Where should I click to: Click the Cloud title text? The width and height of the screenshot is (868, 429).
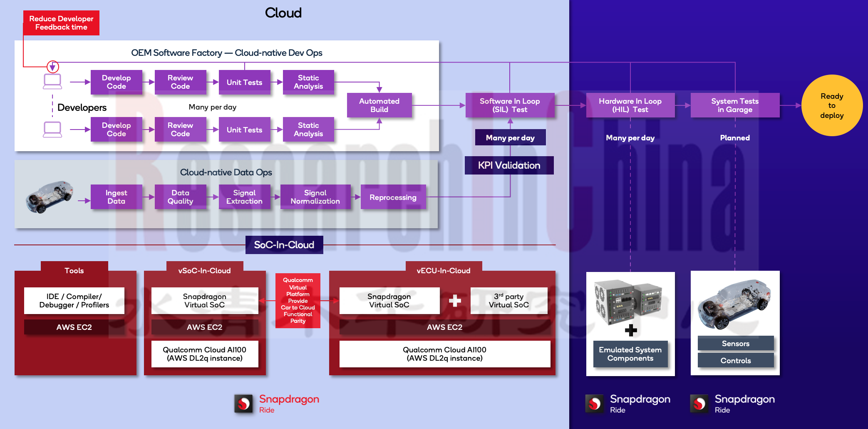(283, 13)
